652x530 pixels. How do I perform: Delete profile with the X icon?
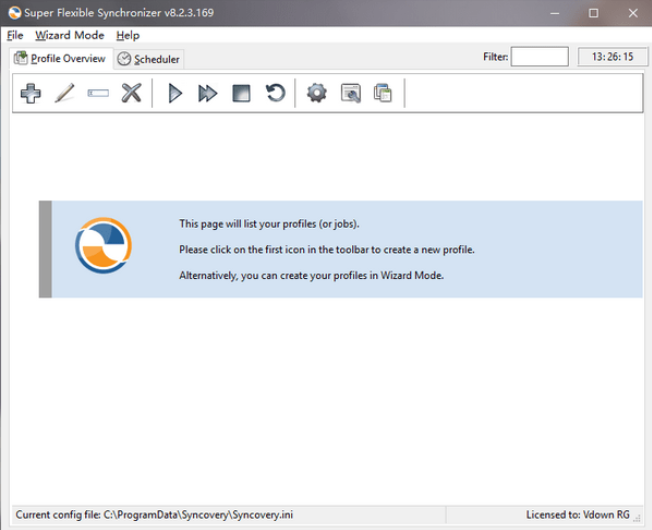coord(131,93)
